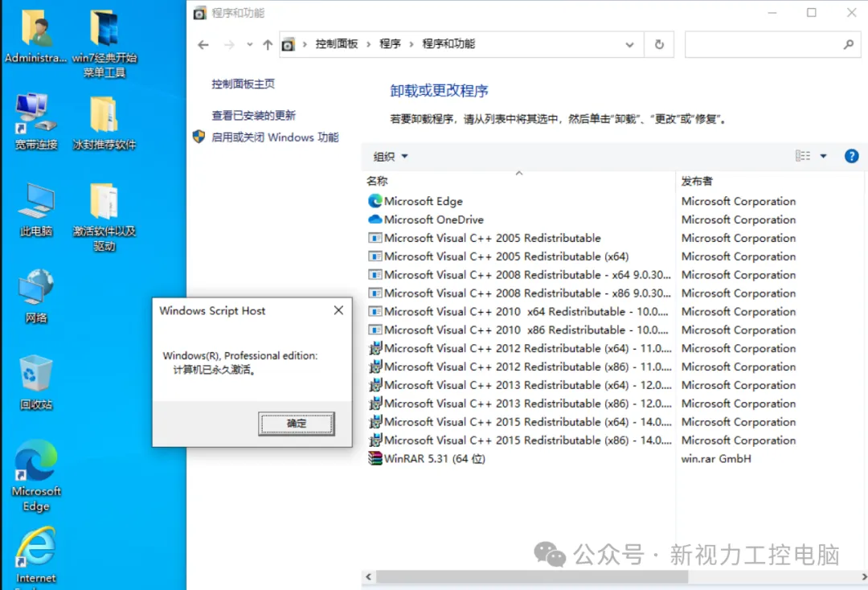Open the recent locations dropdown arrow
The image size is (868, 590).
250,45
